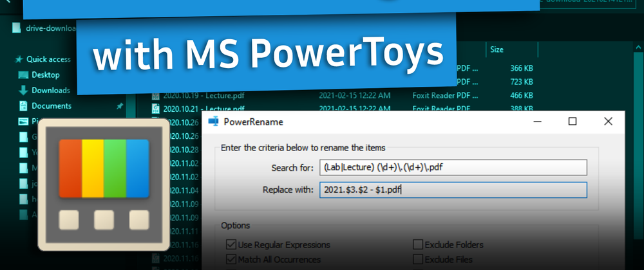The width and height of the screenshot is (644, 270).
Task: Minimize the PowerRename window
Action: coord(538,122)
